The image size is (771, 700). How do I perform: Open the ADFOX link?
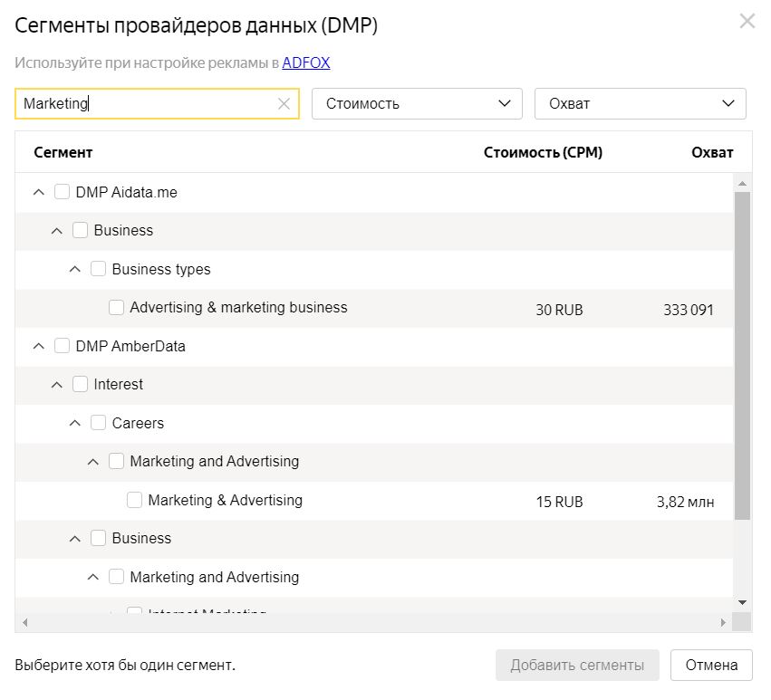pos(306,62)
